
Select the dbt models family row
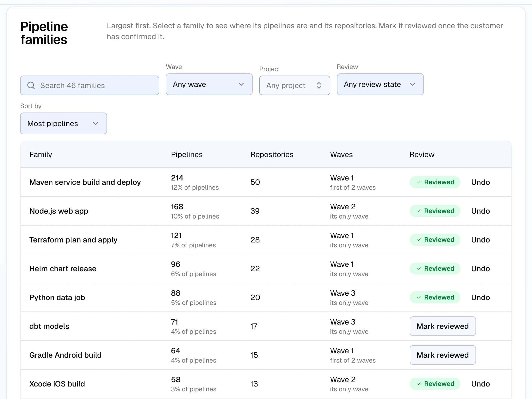[266, 326]
